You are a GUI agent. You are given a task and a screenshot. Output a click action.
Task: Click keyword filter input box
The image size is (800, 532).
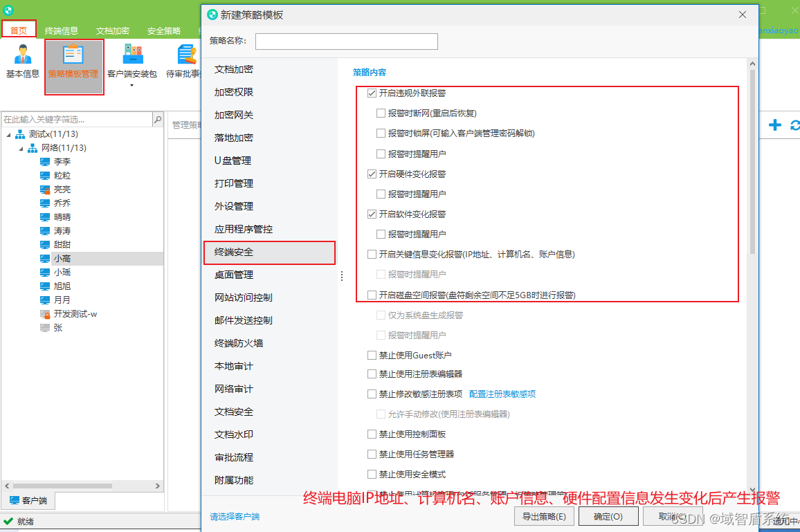coord(77,120)
